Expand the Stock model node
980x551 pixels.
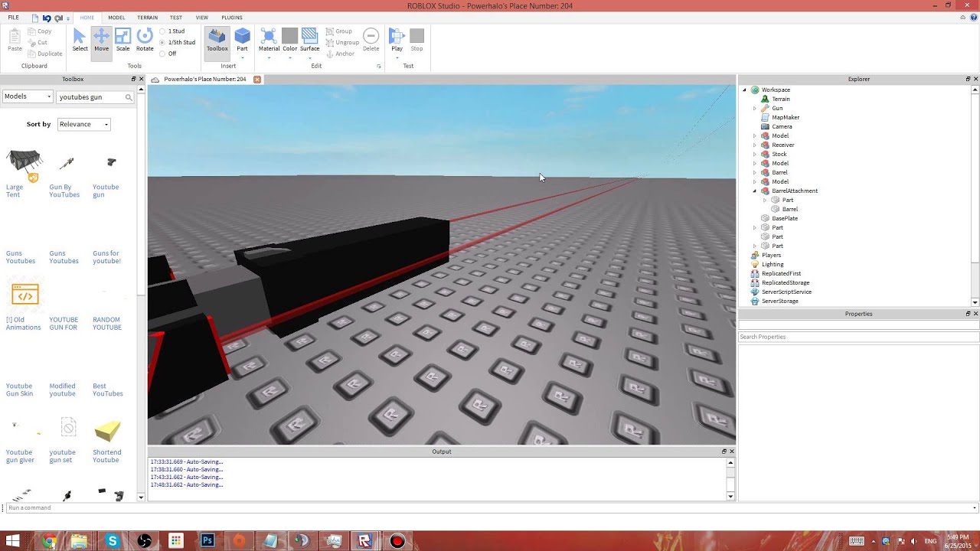pos(754,154)
